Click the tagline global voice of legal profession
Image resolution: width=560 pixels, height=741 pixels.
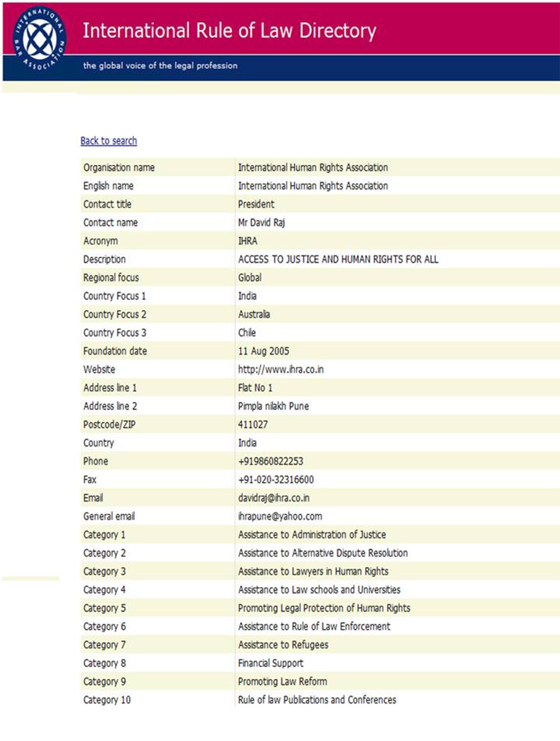tap(160, 66)
